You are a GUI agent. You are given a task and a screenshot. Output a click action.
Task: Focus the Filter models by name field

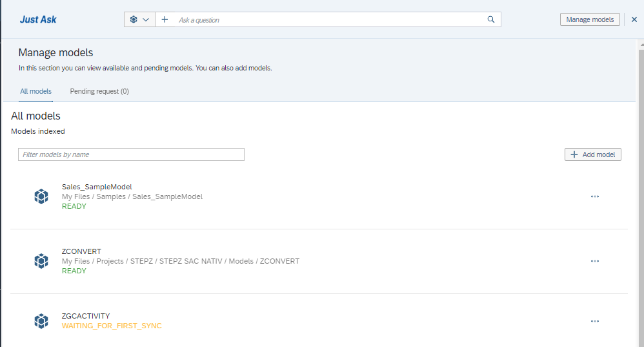(x=132, y=154)
